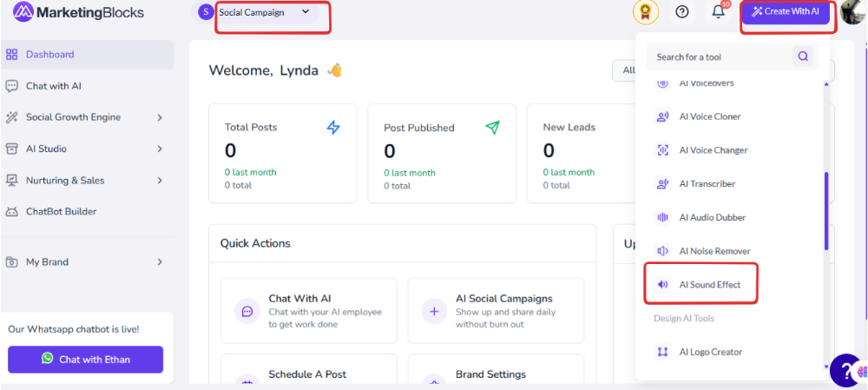Open the gold award badge icon
The height and width of the screenshot is (390, 868).
tap(646, 12)
